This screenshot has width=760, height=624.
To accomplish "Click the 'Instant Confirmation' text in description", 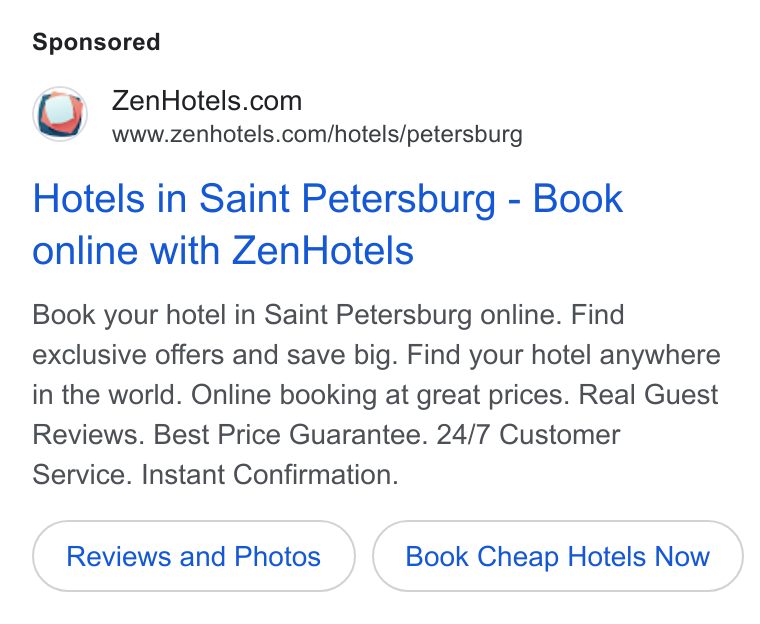I will [x=270, y=474].
